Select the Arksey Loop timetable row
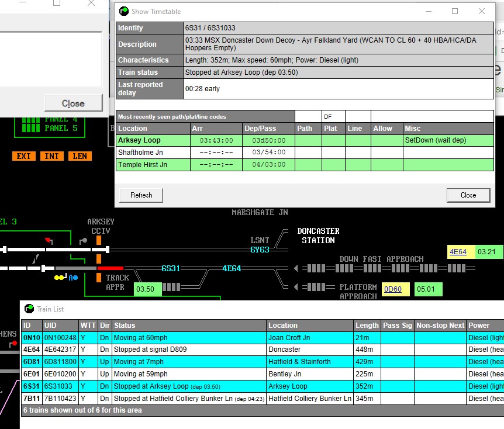504x429 pixels. pyautogui.click(x=305, y=140)
